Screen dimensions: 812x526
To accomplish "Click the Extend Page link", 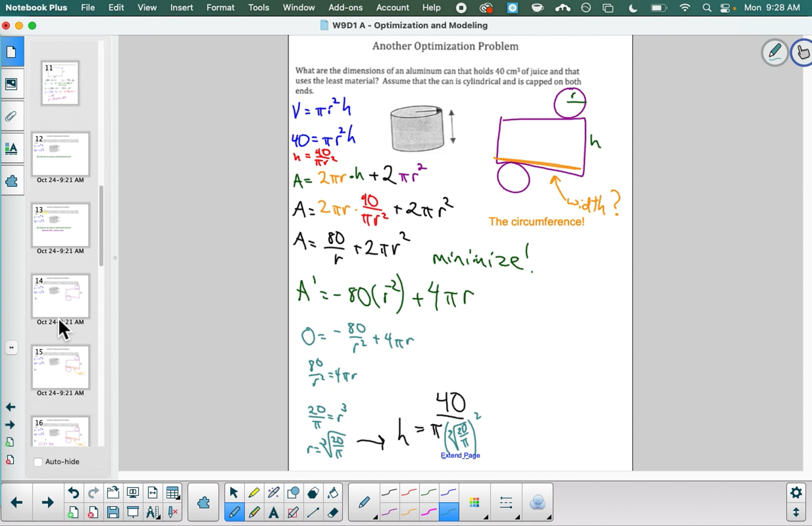I will 460,455.
